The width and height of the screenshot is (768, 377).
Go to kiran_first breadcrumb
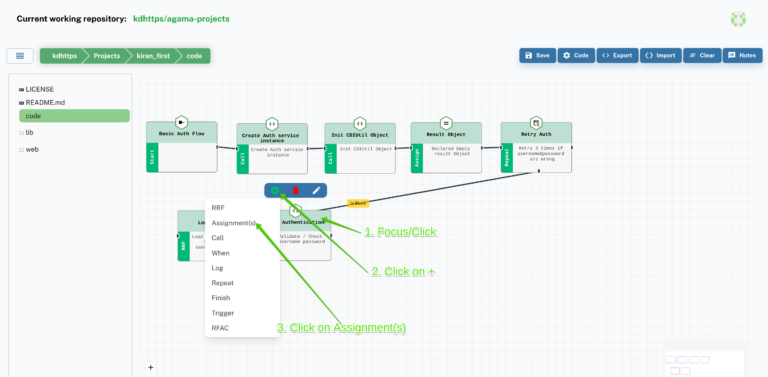[153, 56]
